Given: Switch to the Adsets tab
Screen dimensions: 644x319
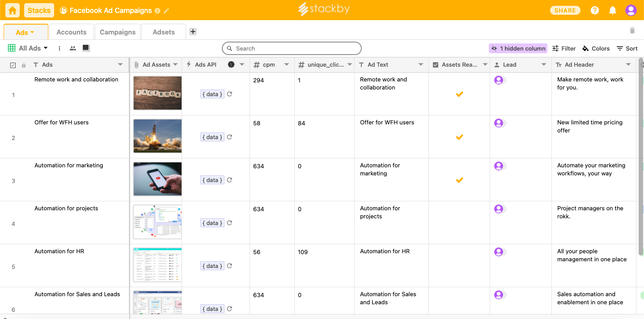Looking at the screenshot, I should tap(164, 32).
